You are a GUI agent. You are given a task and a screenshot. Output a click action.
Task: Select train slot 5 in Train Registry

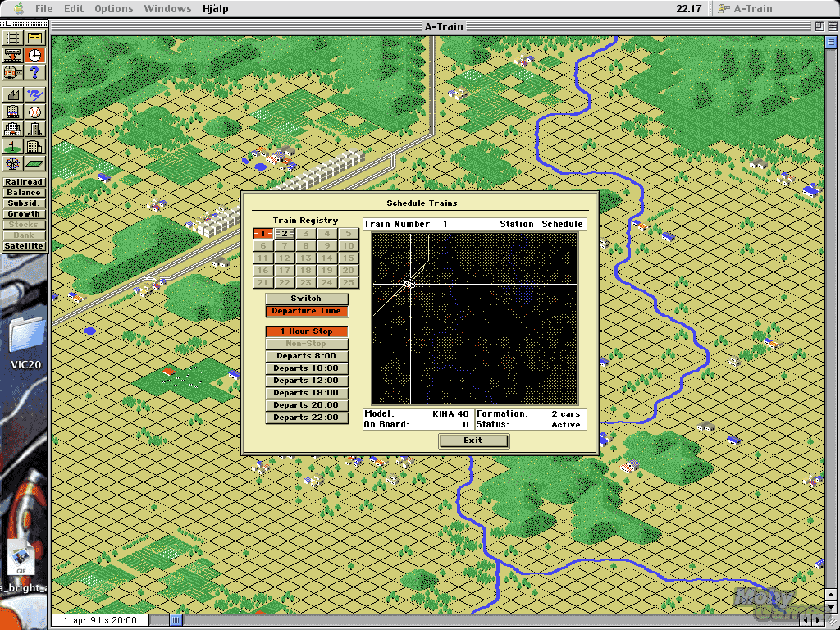coord(348,234)
